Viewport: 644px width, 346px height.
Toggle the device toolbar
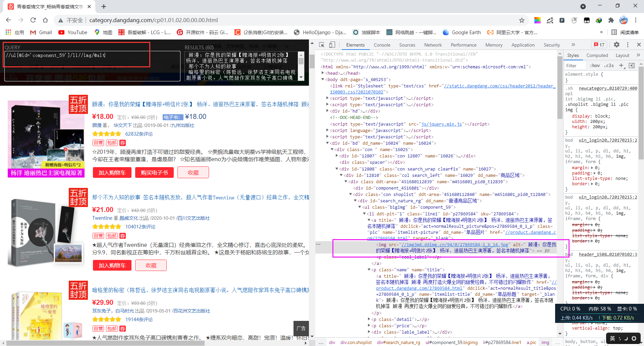point(332,45)
